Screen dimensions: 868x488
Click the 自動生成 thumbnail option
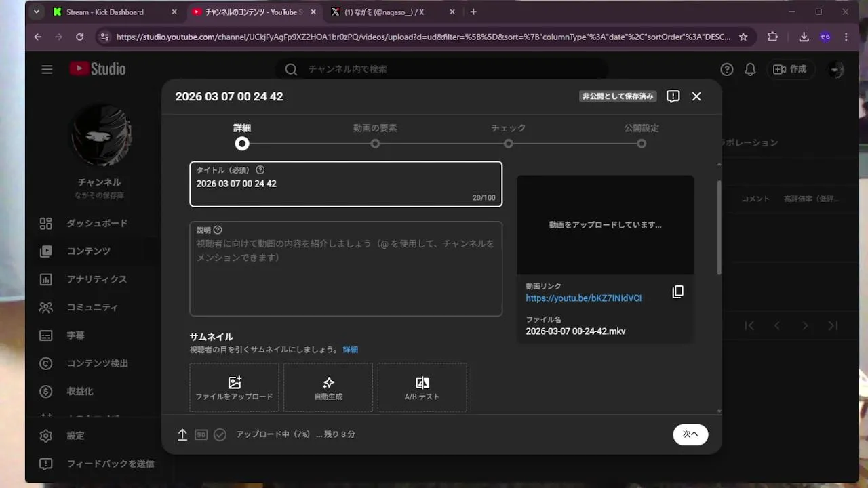328,388
